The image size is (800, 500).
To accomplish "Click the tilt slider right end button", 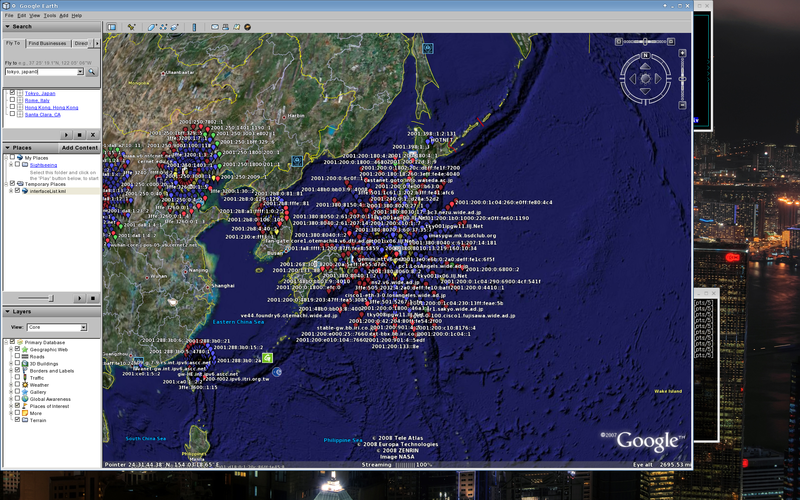I will (671, 42).
